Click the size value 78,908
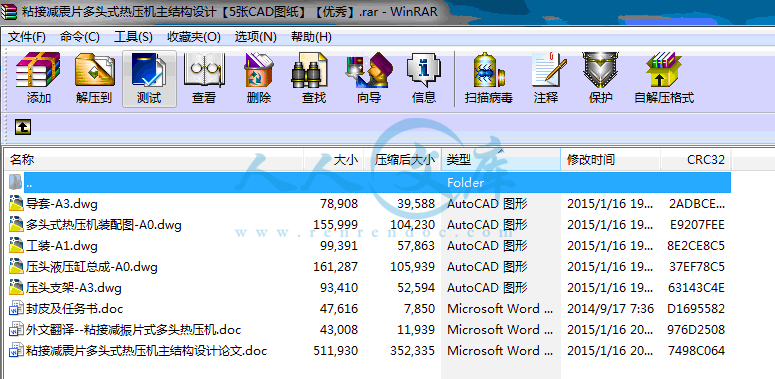Screen dimensions: 775x379 339,204
